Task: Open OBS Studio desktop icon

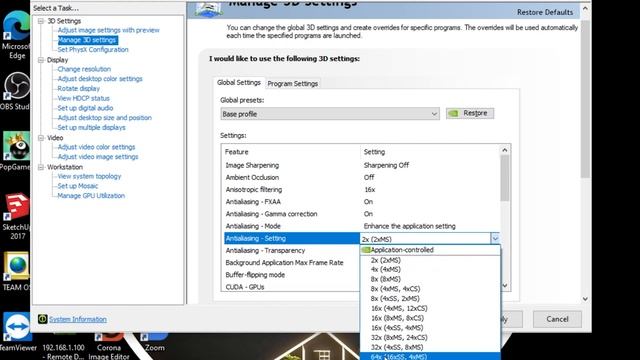Action: click(16, 91)
